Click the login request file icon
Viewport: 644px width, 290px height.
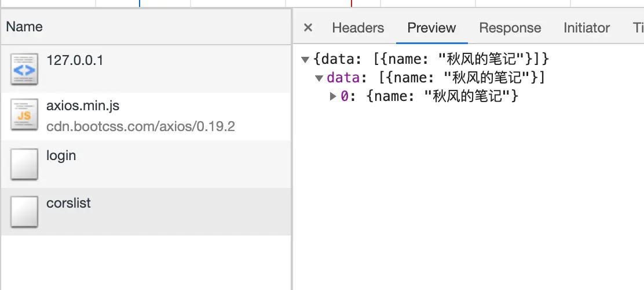coord(24,164)
